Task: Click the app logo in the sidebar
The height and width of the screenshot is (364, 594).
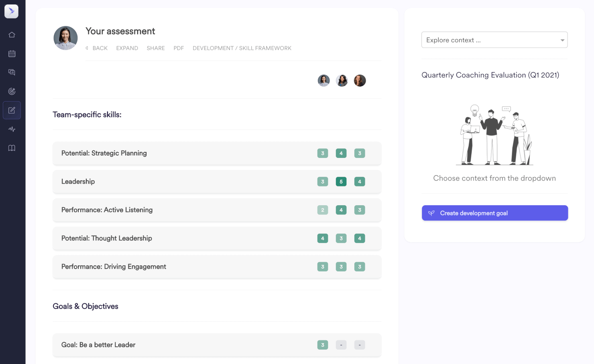Action: pyautogui.click(x=11, y=11)
